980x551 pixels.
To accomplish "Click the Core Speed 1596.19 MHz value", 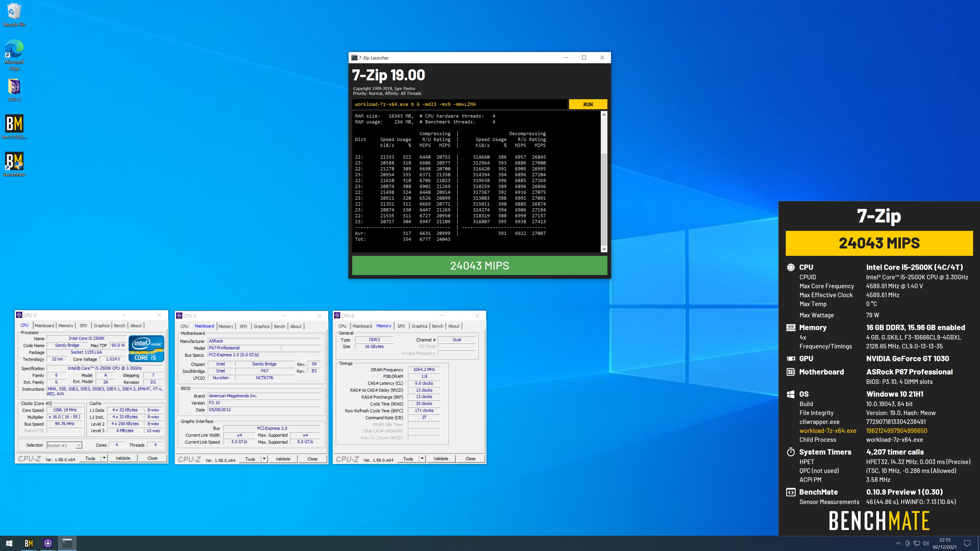I will pos(65,410).
